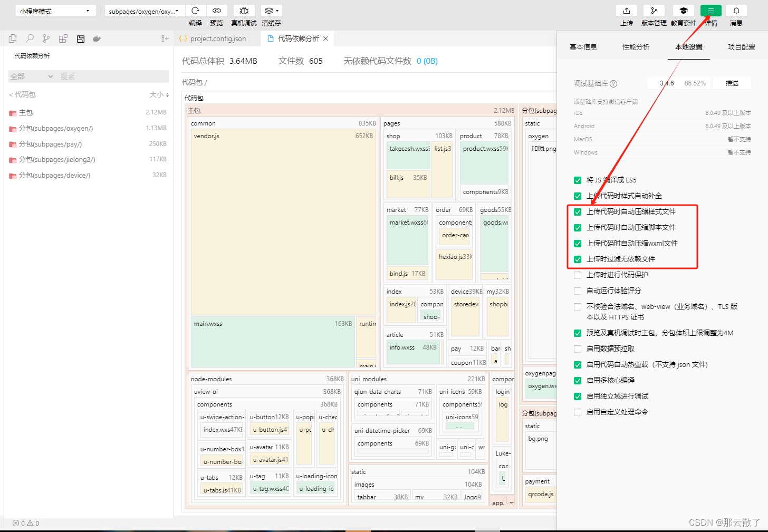Image resolution: width=768 pixels, height=532 pixels.
Task: Click the size sort arrows next to 大小
Action: click(x=167, y=95)
